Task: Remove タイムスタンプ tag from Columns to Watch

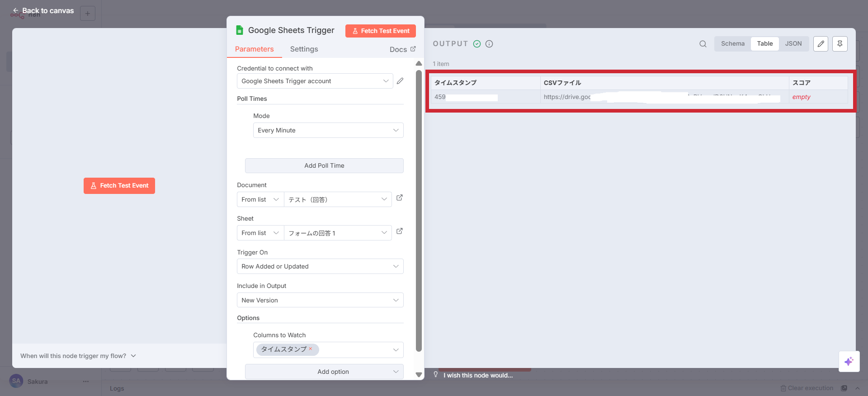Action: pyautogui.click(x=311, y=349)
